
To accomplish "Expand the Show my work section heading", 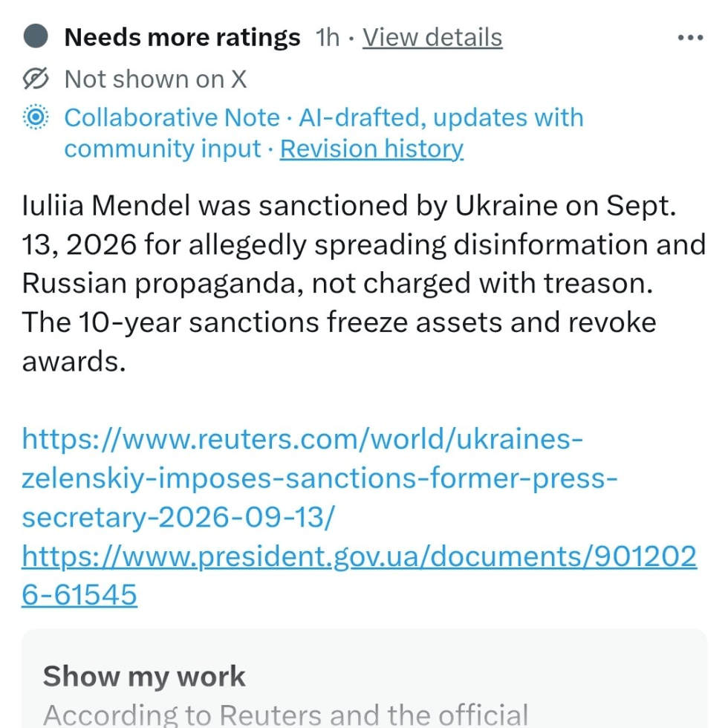I will pos(144,675).
